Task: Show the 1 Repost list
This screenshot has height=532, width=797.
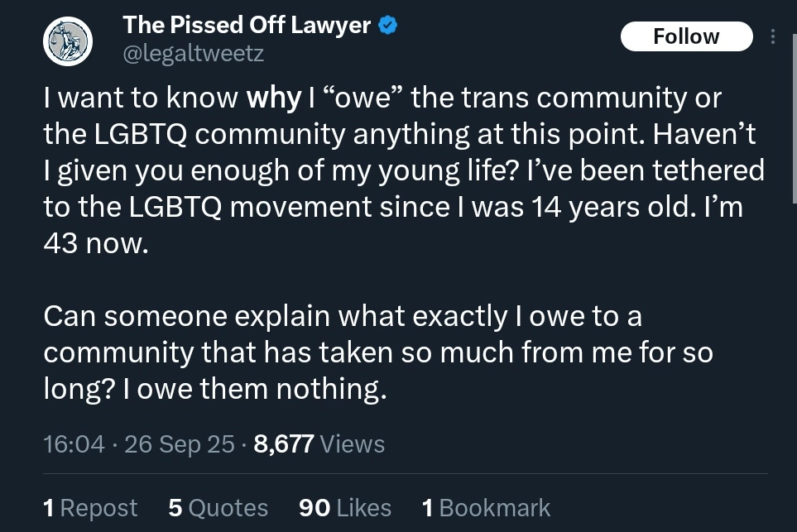Action: (x=90, y=507)
